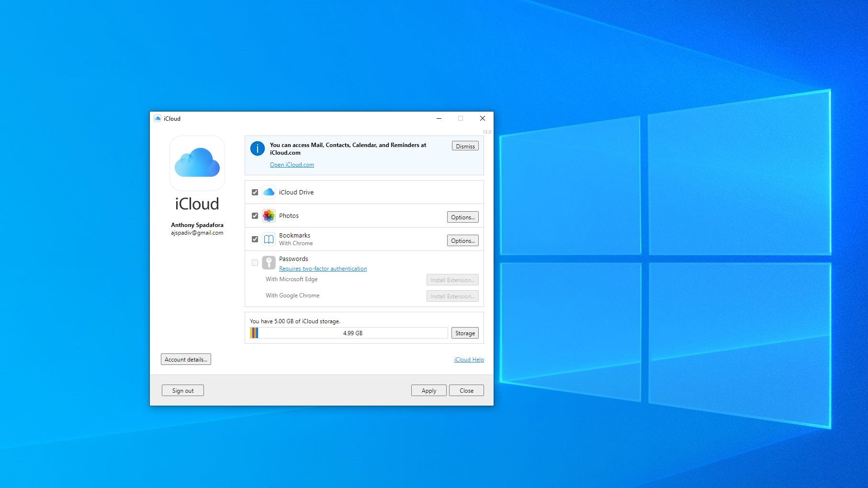
Task: Click the Photos flower icon
Action: click(269, 216)
